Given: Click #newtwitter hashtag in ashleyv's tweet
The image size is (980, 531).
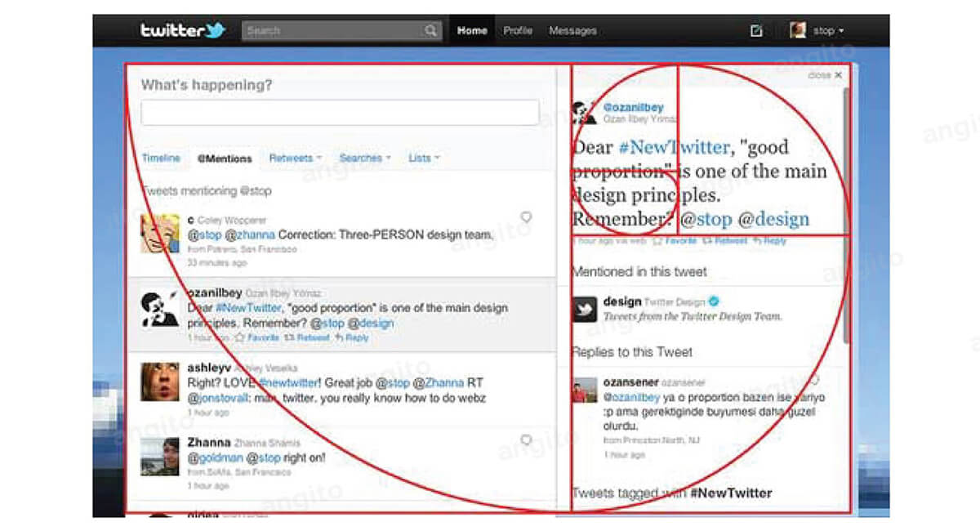Looking at the screenshot, I should click(291, 382).
